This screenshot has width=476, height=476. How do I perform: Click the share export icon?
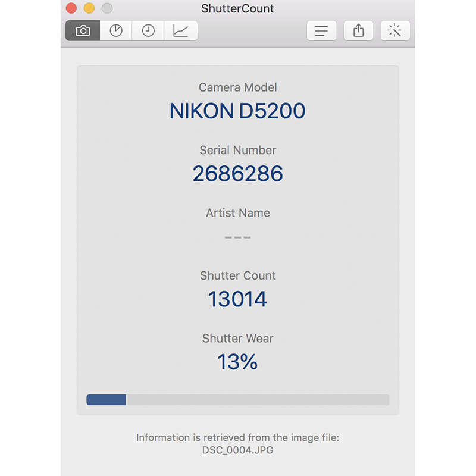point(358,30)
